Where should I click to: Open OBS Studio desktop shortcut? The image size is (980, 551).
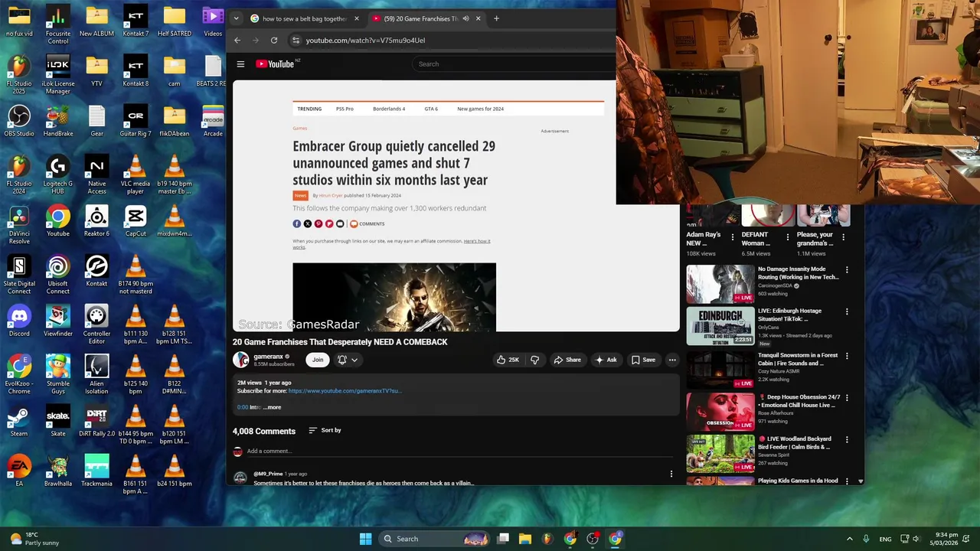click(x=19, y=122)
